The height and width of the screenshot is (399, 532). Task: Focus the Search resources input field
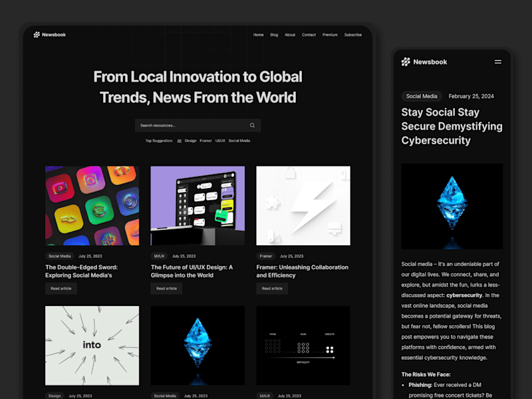pos(198,125)
